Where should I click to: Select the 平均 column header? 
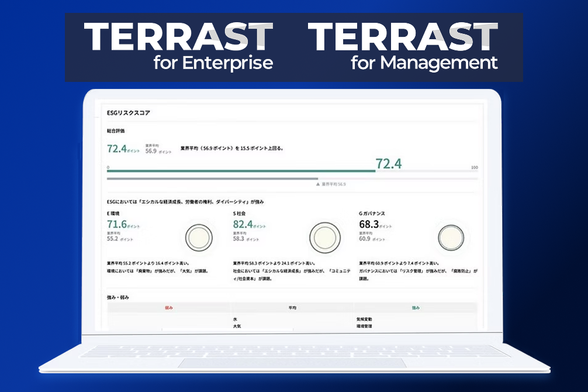(293, 307)
